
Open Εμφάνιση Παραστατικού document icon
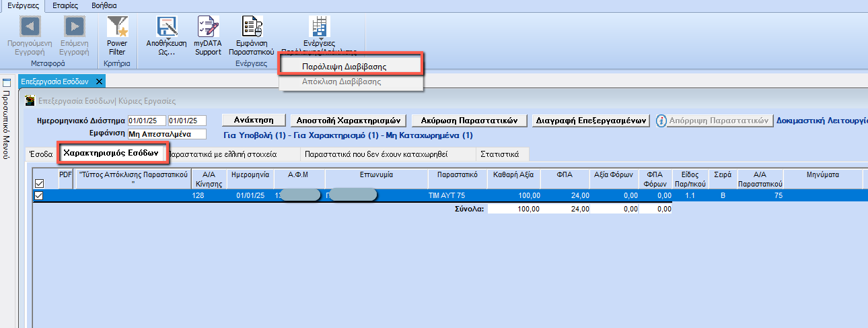pyautogui.click(x=252, y=27)
